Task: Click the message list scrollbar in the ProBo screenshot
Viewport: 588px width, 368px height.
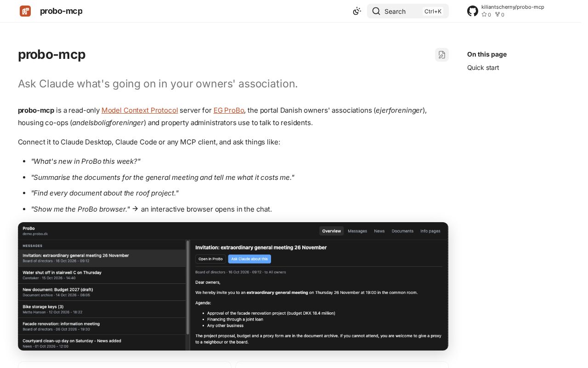Action: 187,287
